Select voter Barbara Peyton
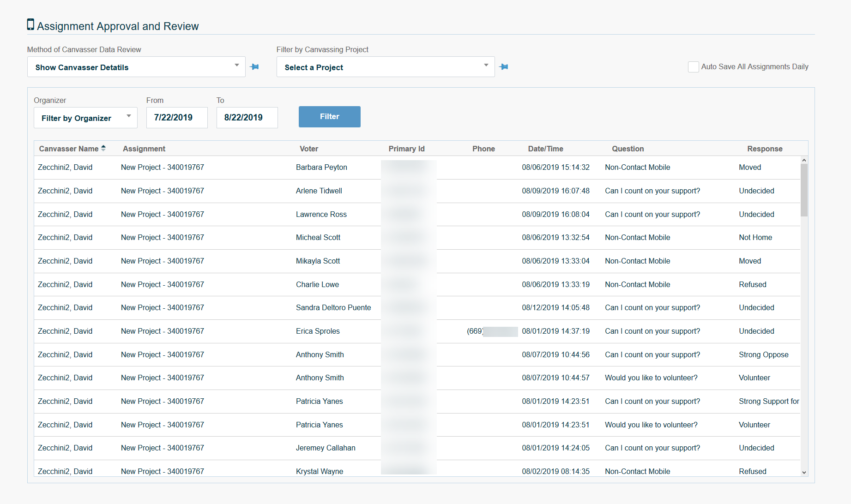 click(x=321, y=167)
